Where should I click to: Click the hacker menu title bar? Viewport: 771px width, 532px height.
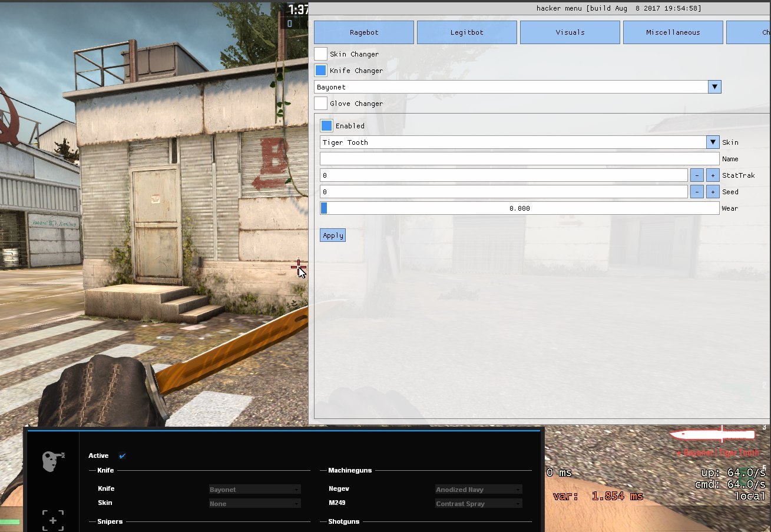pyautogui.click(x=540, y=8)
